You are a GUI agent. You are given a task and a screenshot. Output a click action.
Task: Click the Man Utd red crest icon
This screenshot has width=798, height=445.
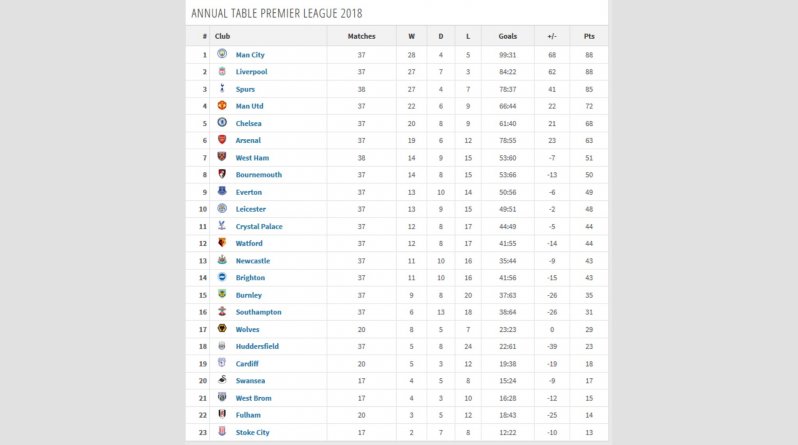222,105
